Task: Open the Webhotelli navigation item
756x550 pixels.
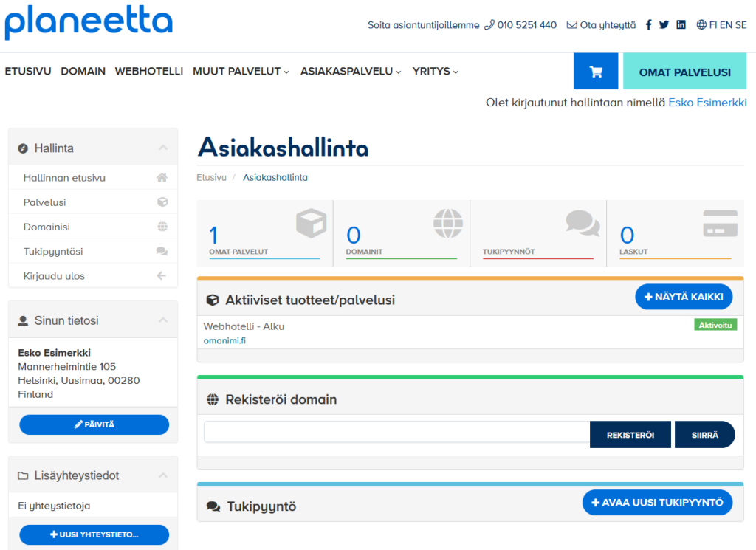Action: click(x=149, y=72)
